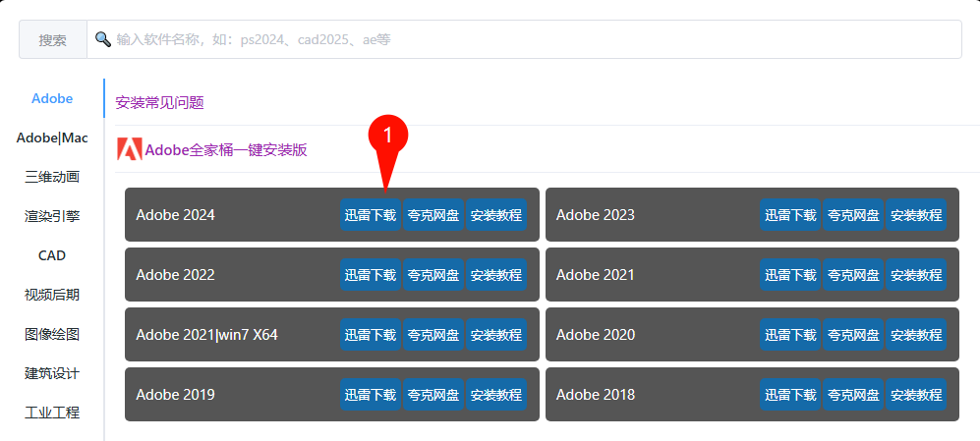Click 迅雷下载 for Adobe 2019
Viewport: 980px width, 441px height.
point(371,395)
